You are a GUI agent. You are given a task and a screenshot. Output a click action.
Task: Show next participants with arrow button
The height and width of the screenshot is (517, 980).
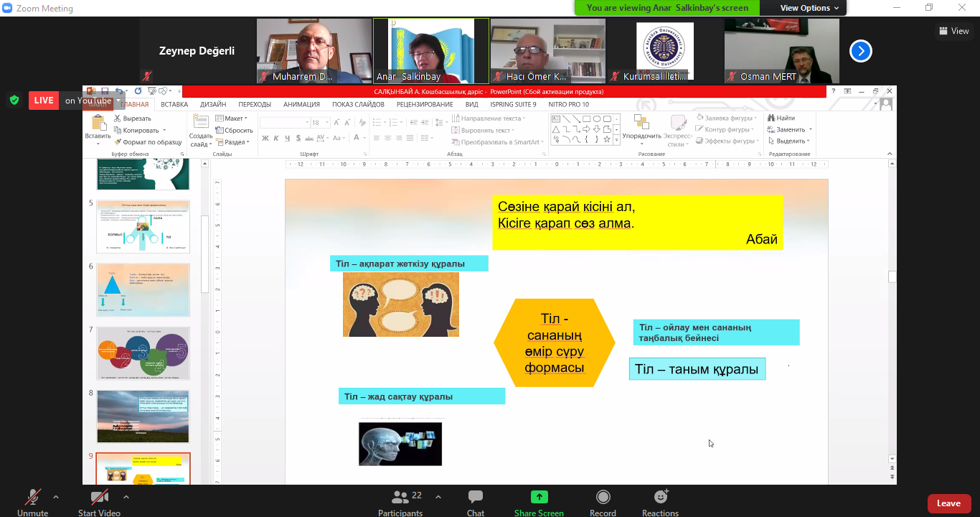860,51
